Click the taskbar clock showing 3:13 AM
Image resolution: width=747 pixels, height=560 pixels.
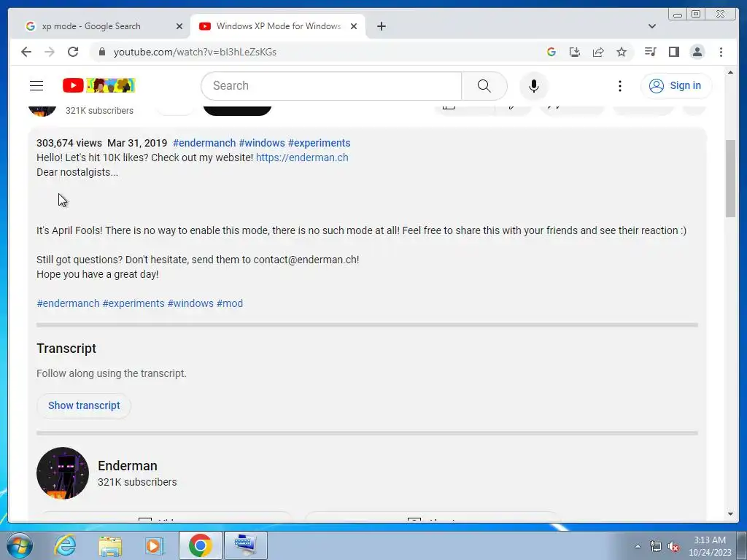point(709,546)
